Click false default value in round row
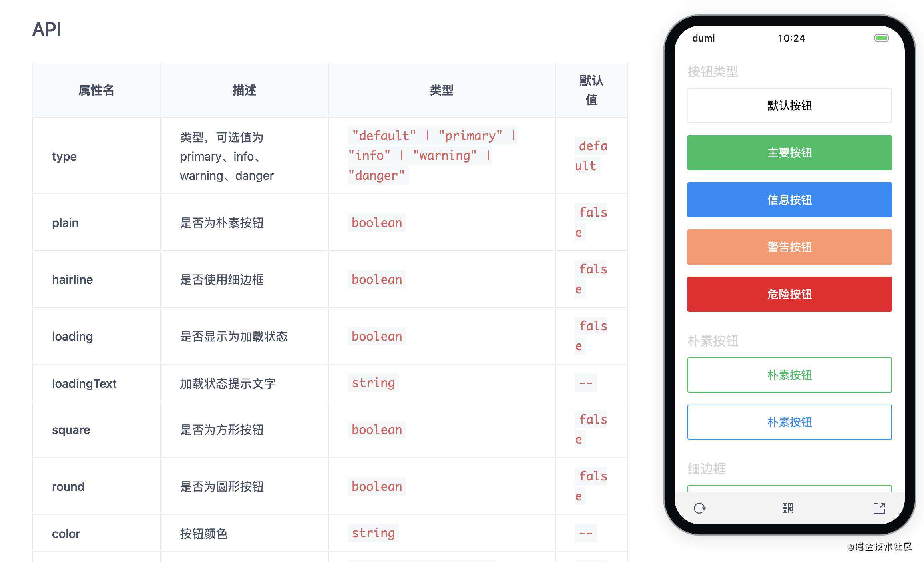This screenshot has height=562, width=924. click(591, 486)
